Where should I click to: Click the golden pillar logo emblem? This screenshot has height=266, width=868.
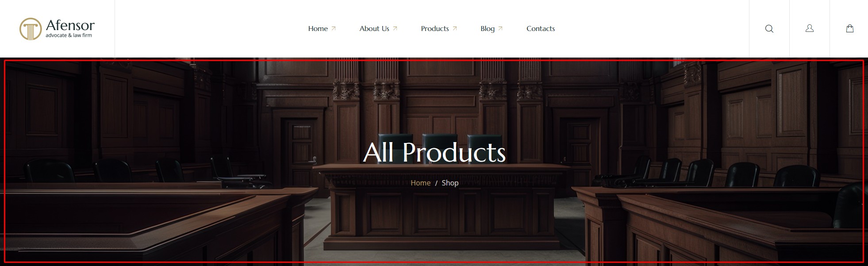click(31, 29)
